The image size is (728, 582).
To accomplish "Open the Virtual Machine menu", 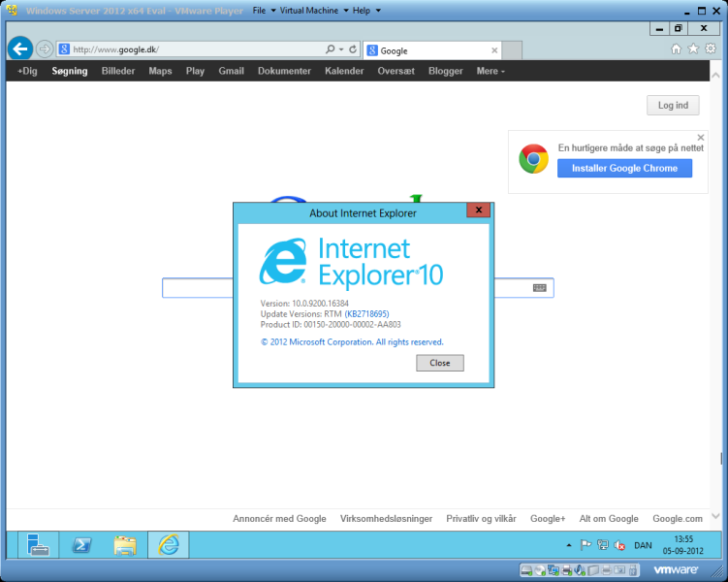I will (309, 11).
